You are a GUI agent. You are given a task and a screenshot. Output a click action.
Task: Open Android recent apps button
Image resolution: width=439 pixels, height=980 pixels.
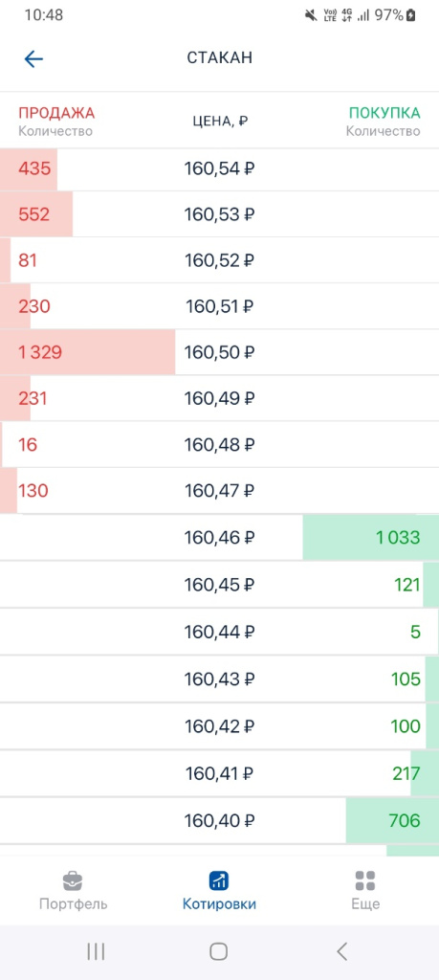(96, 952)
